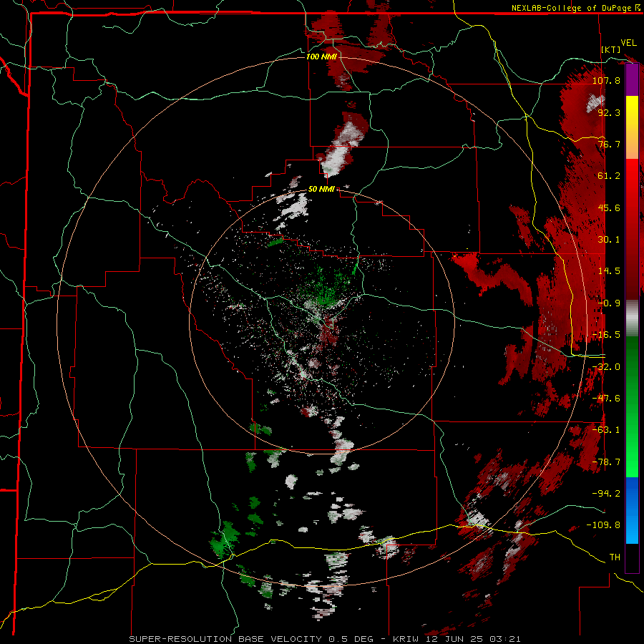Click the purple segment of velocity color bar
The height and width of the screenshot is (644, 644).
[632, 80]
